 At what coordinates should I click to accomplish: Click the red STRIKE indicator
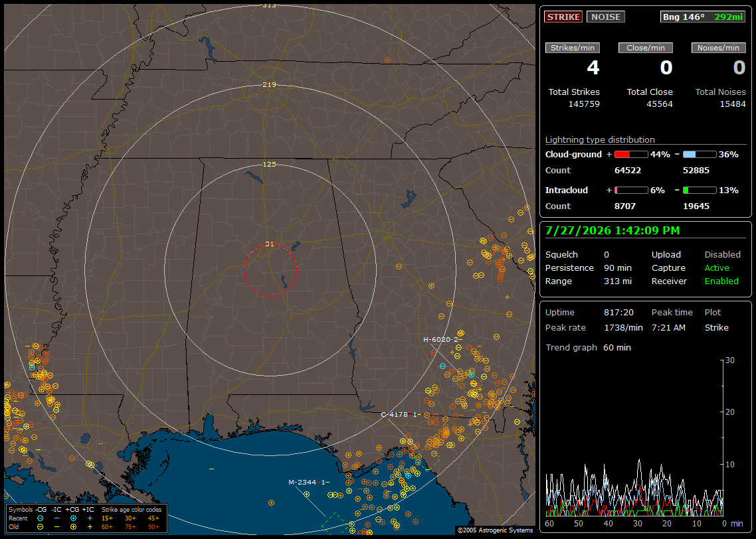(563, 17)
